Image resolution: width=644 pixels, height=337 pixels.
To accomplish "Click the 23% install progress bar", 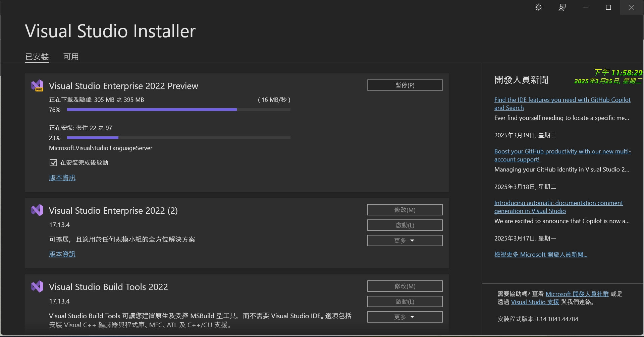I will pyautogui.click(x=179, y=138).
